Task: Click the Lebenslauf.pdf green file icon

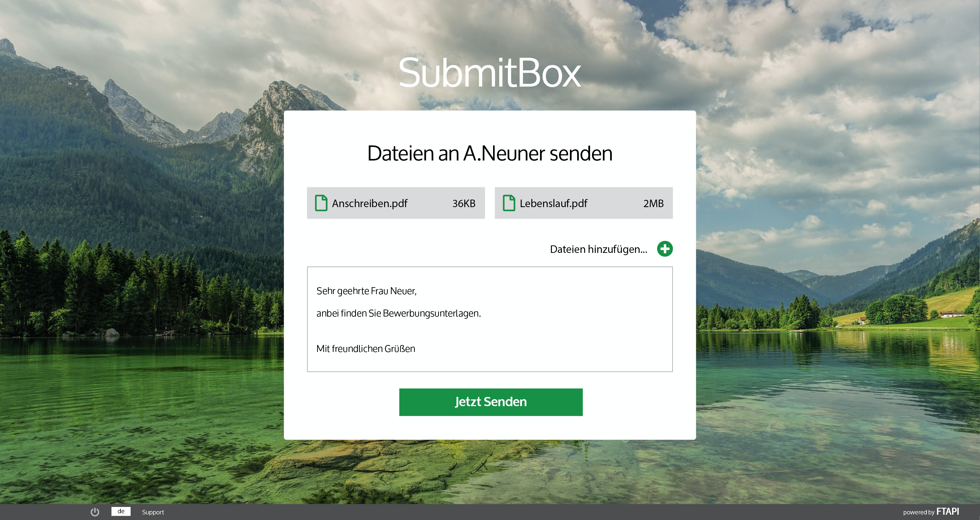Action: (x=509, y=203)
